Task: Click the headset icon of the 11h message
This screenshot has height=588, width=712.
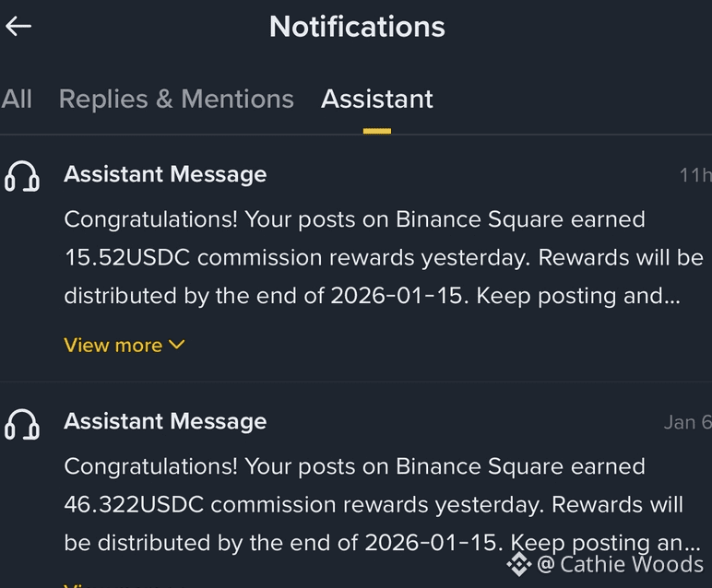Action: 22,176
